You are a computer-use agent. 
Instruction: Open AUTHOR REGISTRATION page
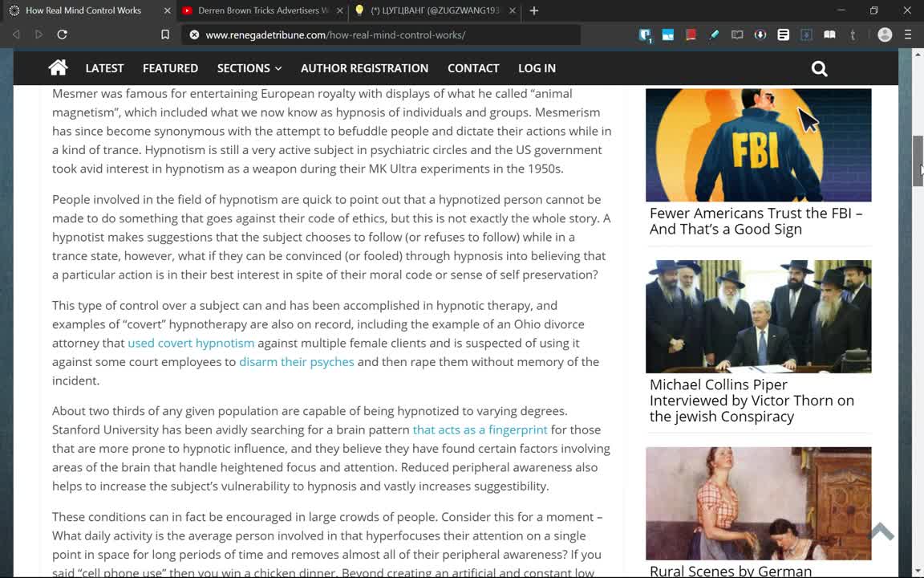click(364, 68)
